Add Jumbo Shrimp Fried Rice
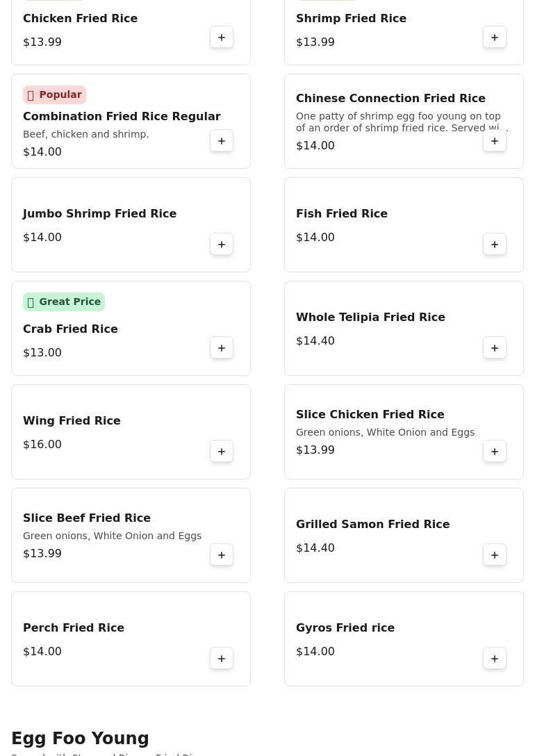 coord(222,245)
